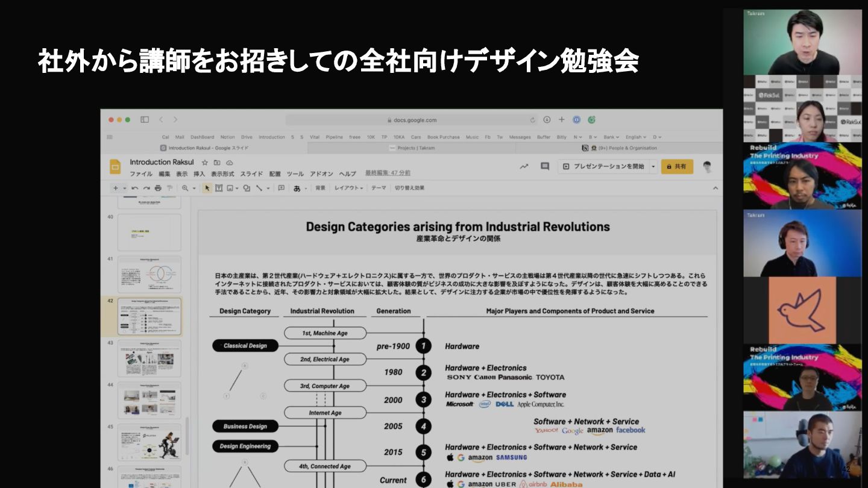Open comment history speech bubble icon

pyautogui.click(x=545, y=166)
